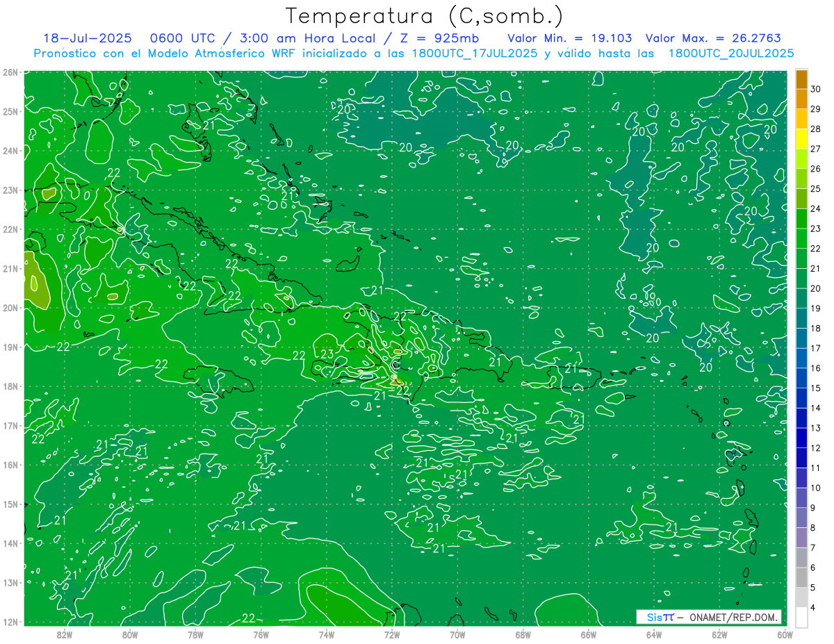Click the "Valor Min. = 19.103" value
This screenshot has height=644, width=834.
tap(570, 38)
